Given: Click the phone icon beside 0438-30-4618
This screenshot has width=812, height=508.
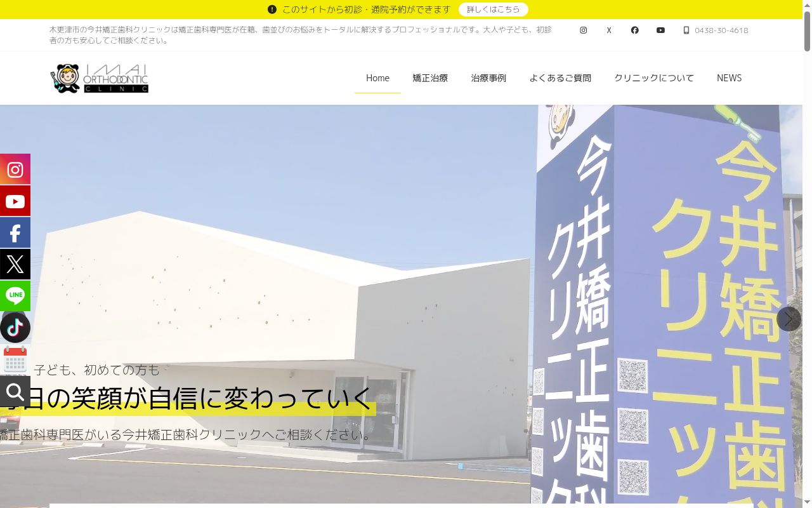Looking at the screenshot, I should (x=686, y=30).
